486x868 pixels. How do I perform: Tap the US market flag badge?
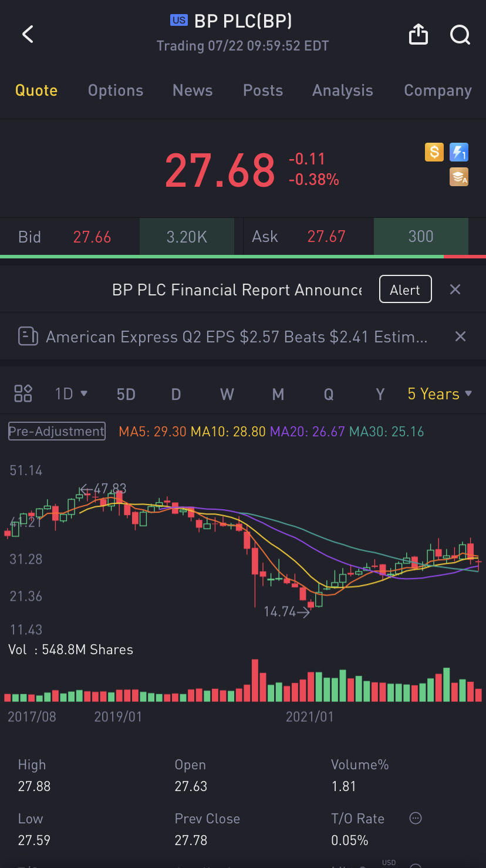[x=178, y=21]
